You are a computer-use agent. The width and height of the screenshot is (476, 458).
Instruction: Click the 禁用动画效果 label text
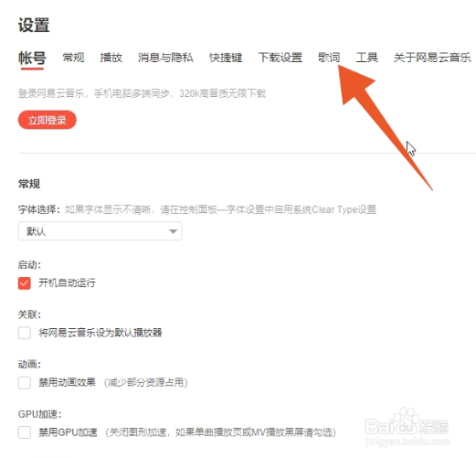[67, 382]
